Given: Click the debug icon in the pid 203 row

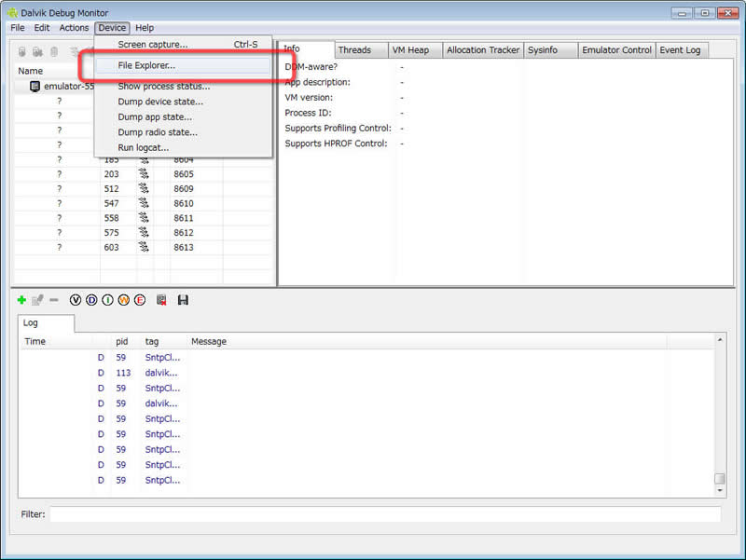Looking at the screenshot, I should 144,174.
